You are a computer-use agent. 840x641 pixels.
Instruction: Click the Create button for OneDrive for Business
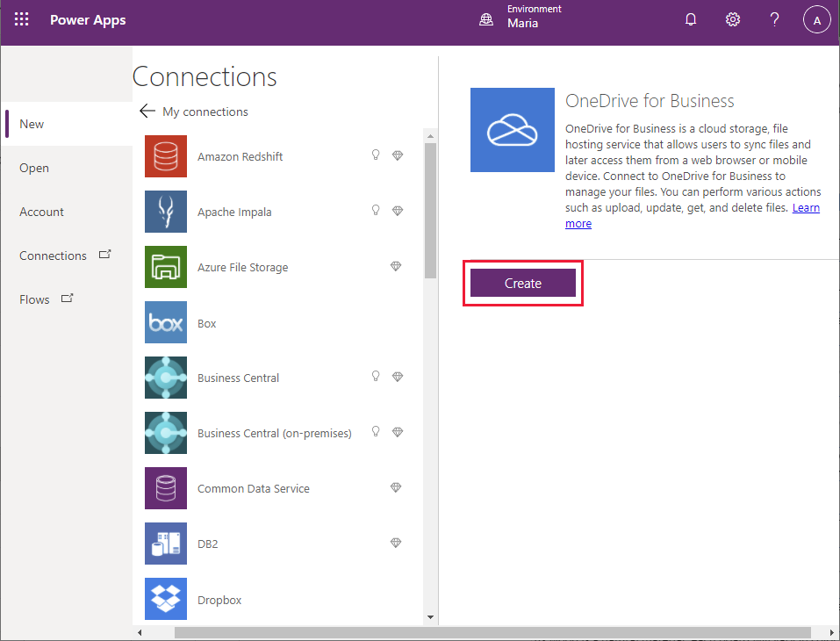point(522,283)
